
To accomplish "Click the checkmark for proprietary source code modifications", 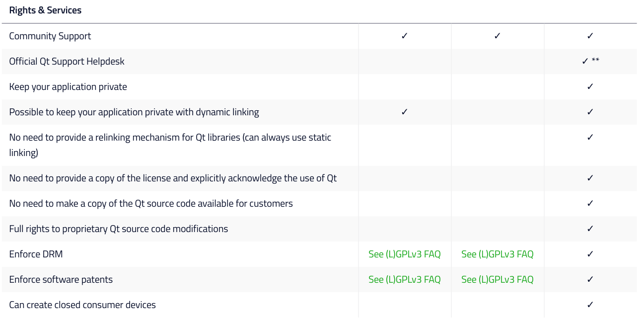I will point(590,229).
